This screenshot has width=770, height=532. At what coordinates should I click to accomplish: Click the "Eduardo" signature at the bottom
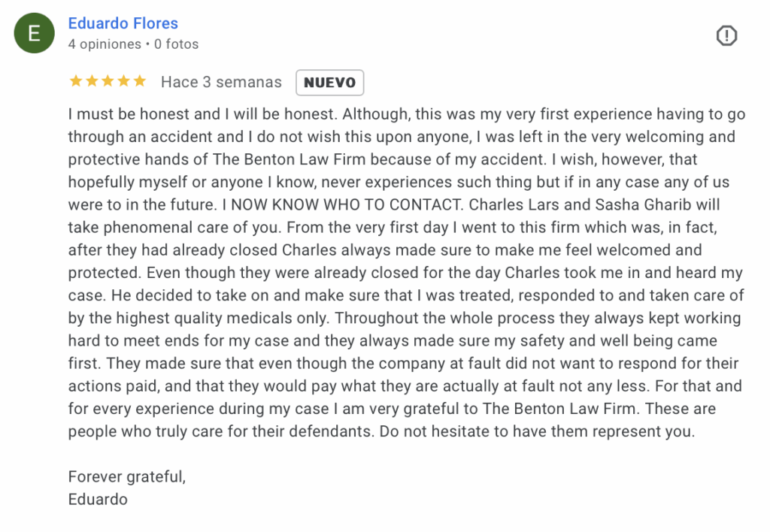[x=98, y=499]
